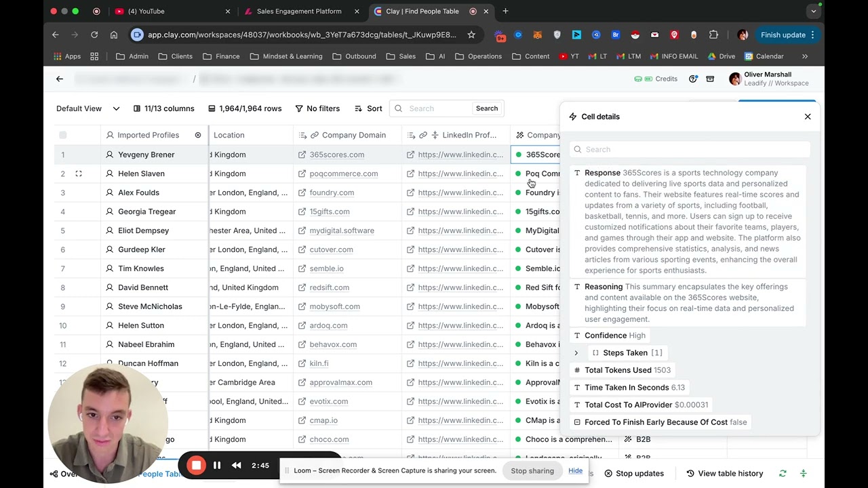
Task: Click the Confidence High field
Action: coord(610,335)
